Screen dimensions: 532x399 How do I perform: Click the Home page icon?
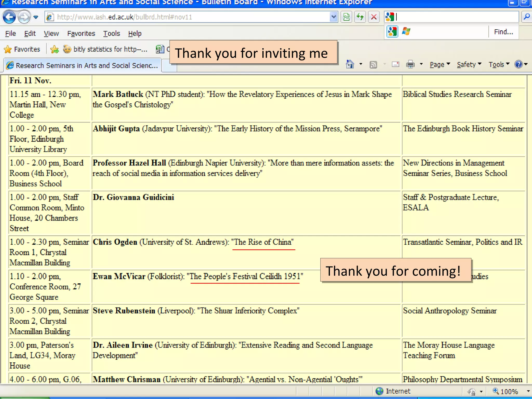pyautogui.click(x=350, y=64)
